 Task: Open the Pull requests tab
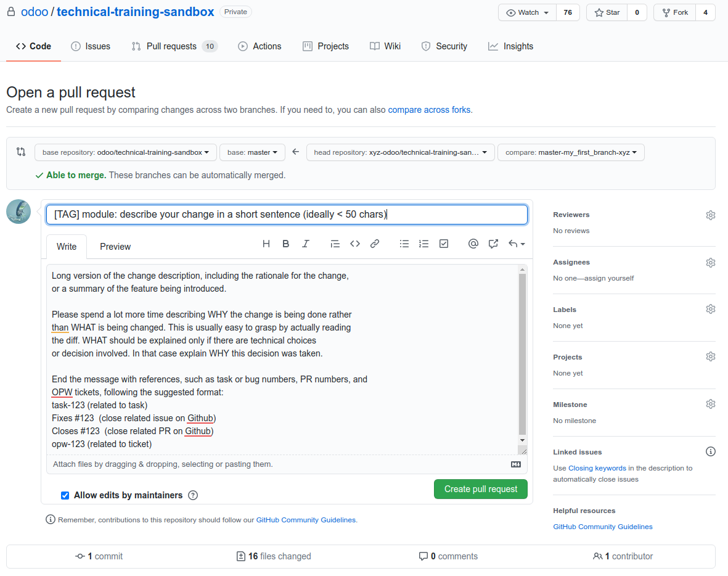[x=174, y=46]
